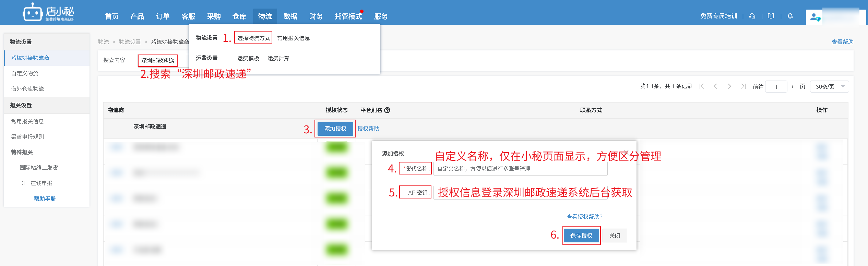Image resolution: width=868 pixels, height=266 pixels.
Task: Click the 平台别名 question mark icon
Action: [x=387, y=110]
